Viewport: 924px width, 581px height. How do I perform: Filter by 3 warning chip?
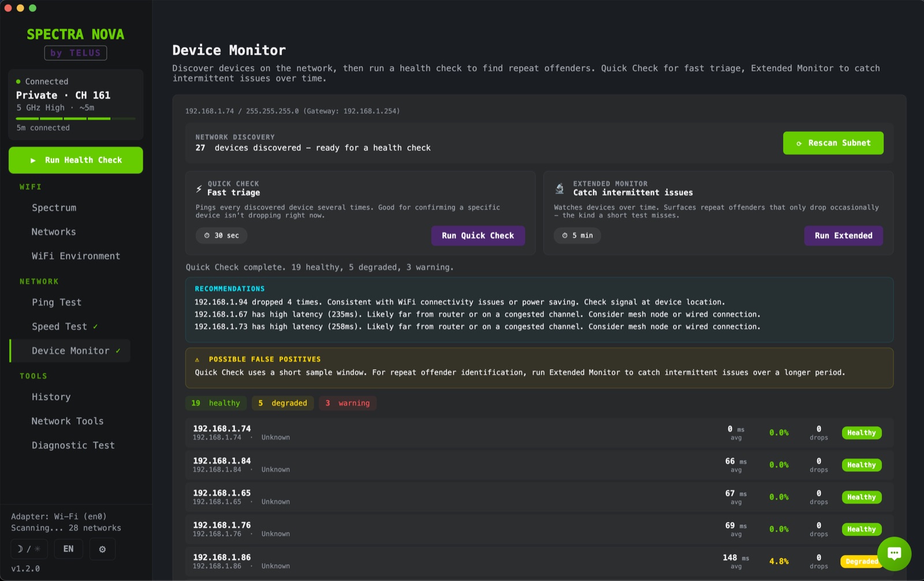(348, 403)
